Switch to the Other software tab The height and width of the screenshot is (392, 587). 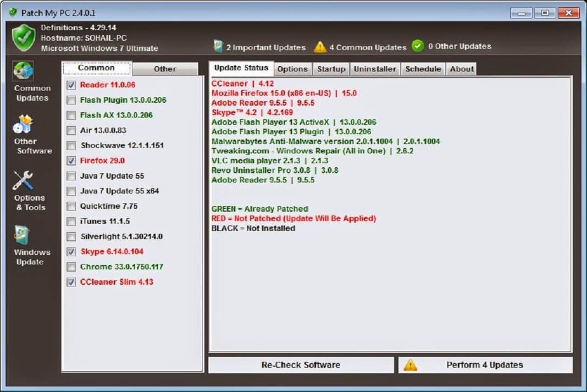click(x=166, y=69)
